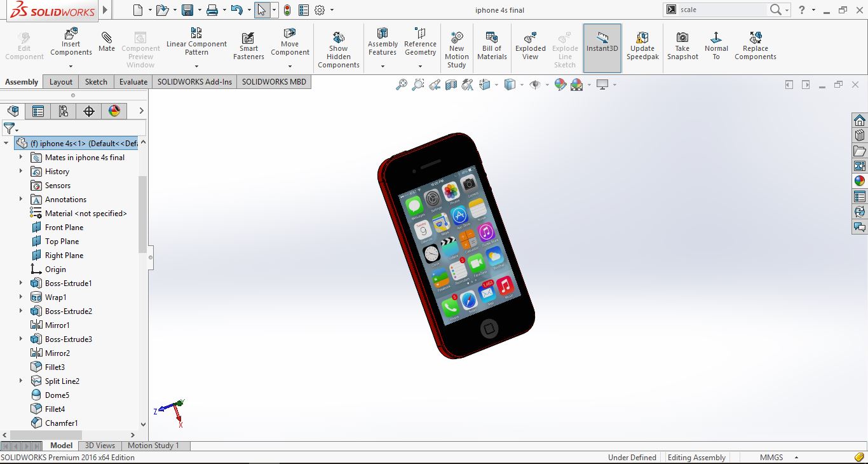The height and width of the screenshot is (464, 868).
Task: Open the Motion Study 1 tab
Action: click(154, 446)
